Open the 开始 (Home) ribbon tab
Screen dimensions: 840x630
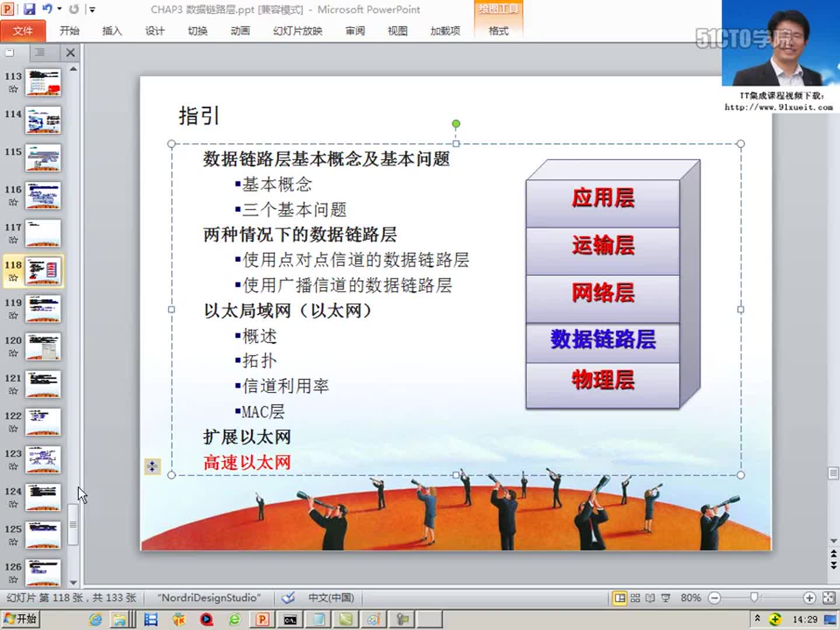69,30
